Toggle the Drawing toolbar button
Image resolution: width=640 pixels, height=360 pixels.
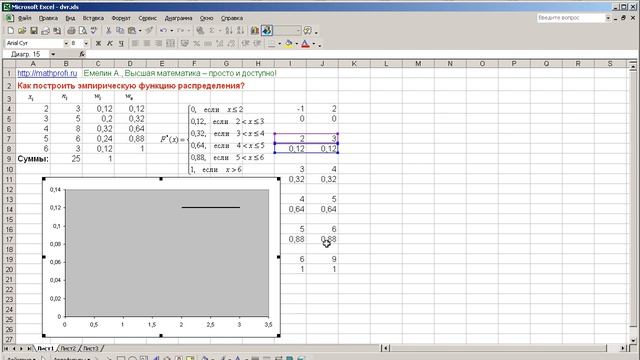point(267,31)
